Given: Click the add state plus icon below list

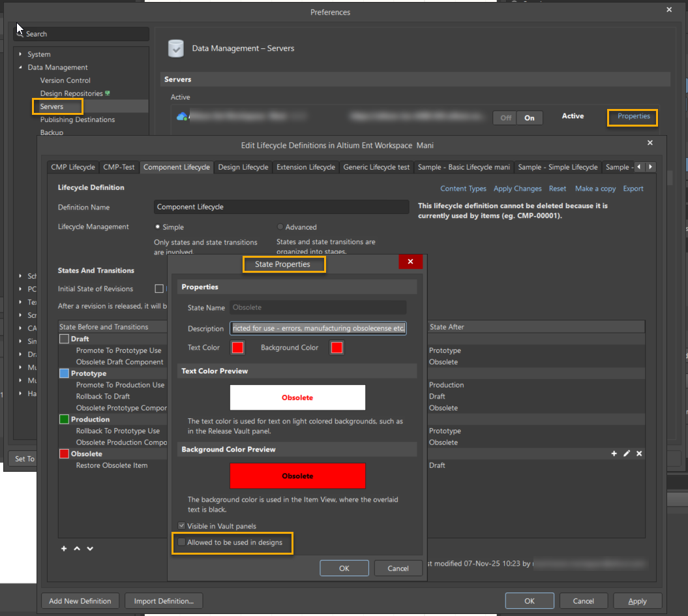Looking at the screenshot, I should pos(64,549).
